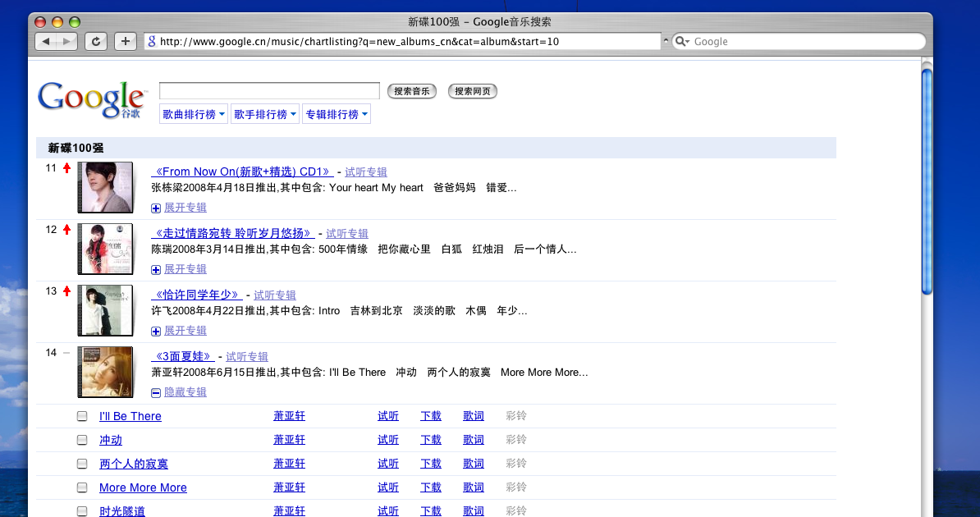Click 展开专辑 link under From Now On

click(185, 208)
